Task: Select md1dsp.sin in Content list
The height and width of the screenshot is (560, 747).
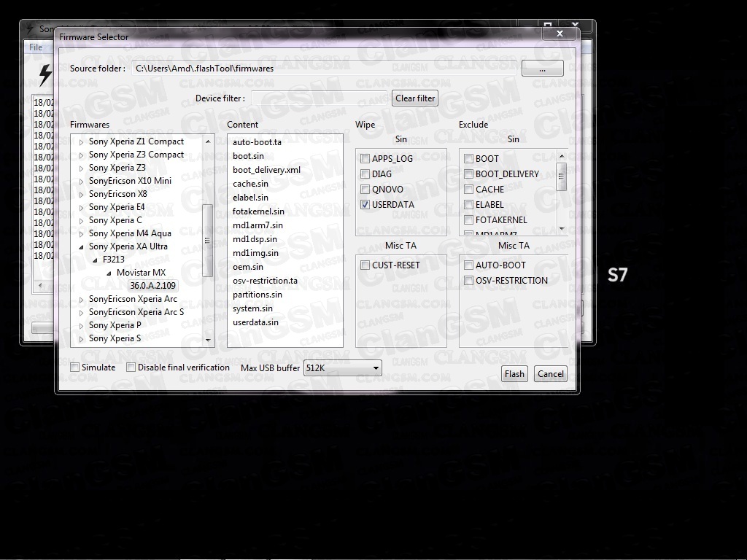Action: click(x=255, y=239)
